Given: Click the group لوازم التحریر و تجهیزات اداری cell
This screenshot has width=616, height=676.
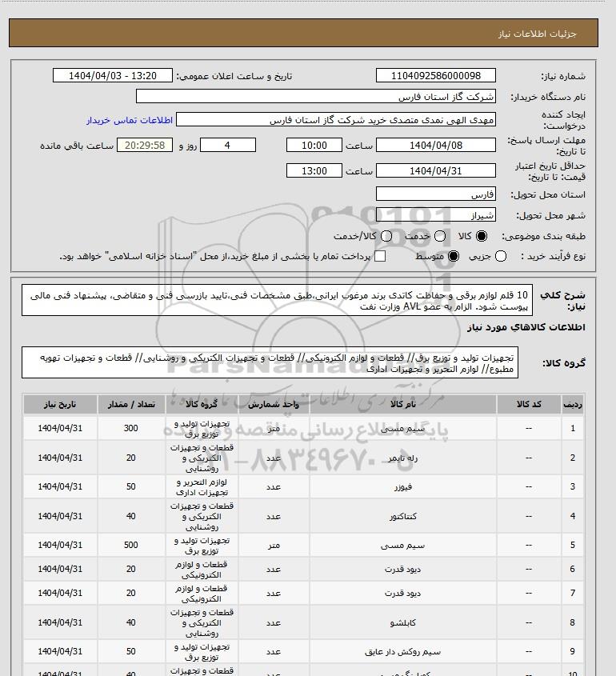Looking at the screenshot, I should [202, 487].
